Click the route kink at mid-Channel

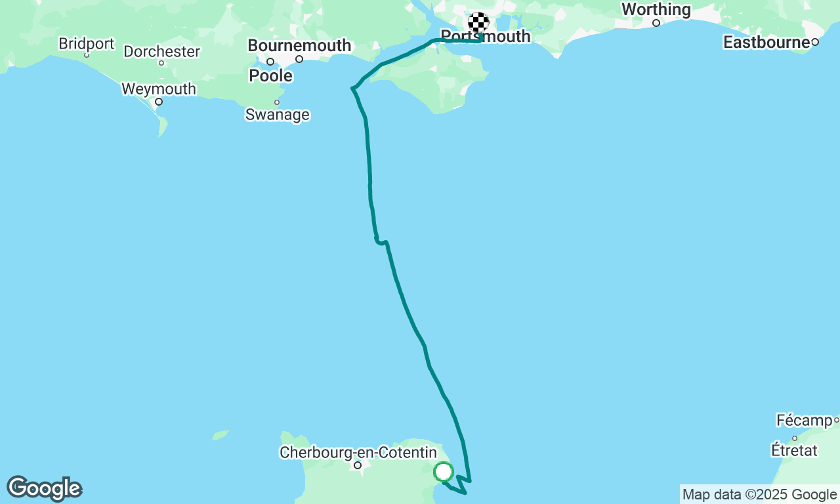(381, 242)
